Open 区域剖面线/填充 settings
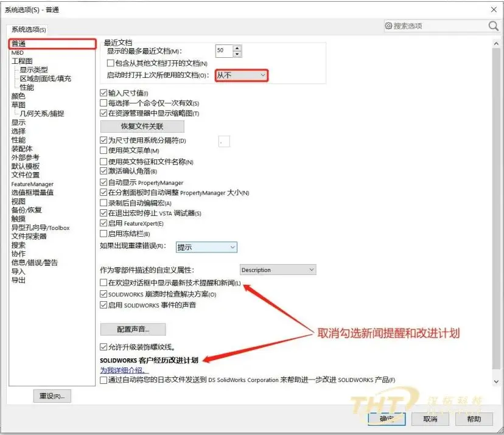 tap(45, 78)
